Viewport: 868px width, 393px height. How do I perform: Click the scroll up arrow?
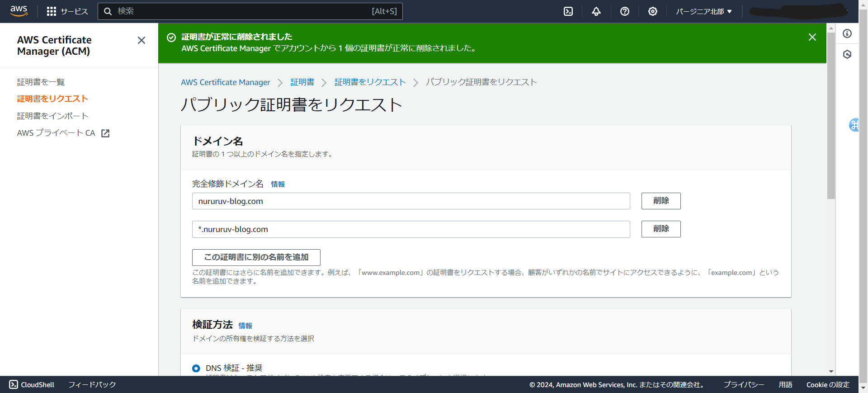pyautogui.click(x=831, y=28)
